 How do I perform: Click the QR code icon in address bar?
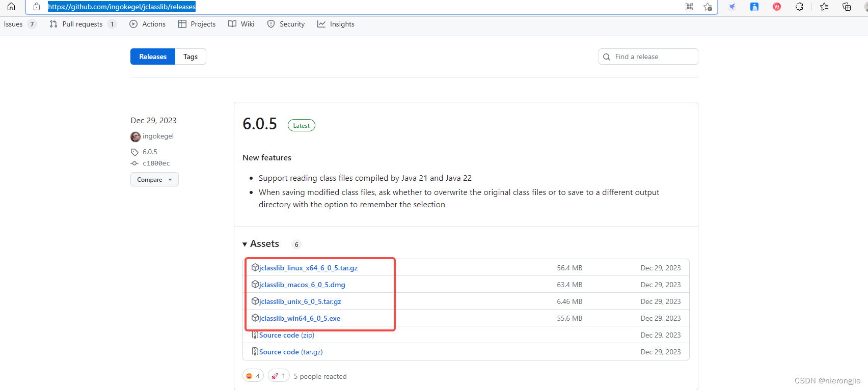689,7
